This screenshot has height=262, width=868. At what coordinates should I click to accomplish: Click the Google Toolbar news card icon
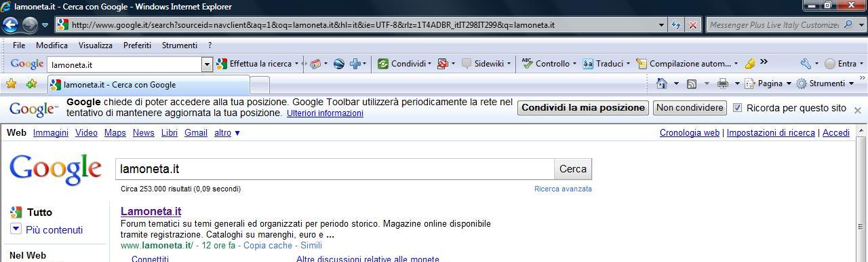(315, 64)
